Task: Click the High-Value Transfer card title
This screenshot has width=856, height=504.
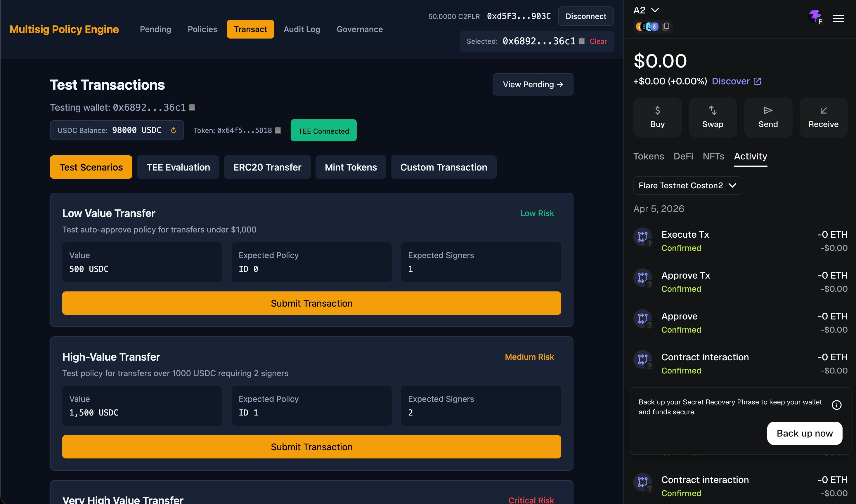Action: [x=111, y=357]
